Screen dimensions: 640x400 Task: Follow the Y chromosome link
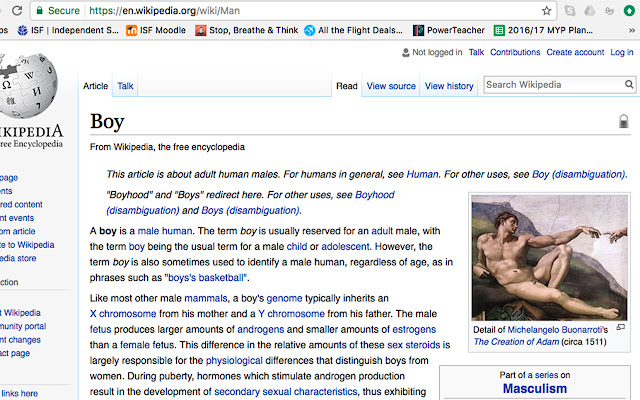click(291, 314)
